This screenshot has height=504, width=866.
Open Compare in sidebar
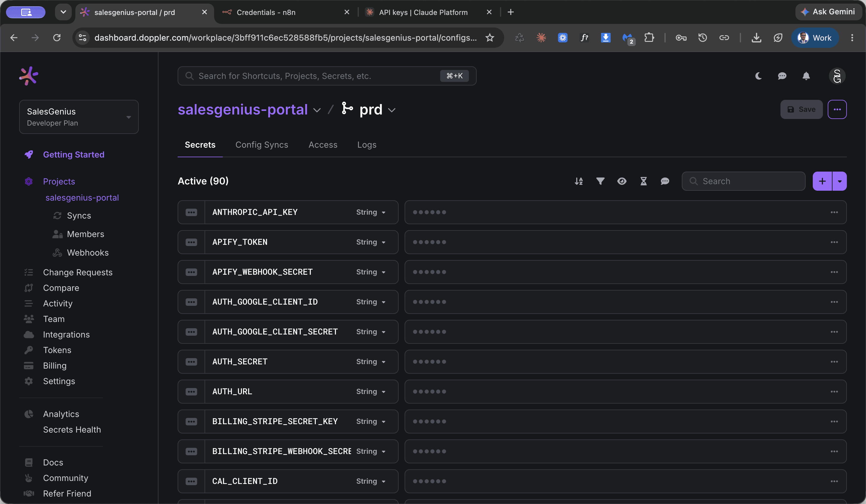coord(61,288)
